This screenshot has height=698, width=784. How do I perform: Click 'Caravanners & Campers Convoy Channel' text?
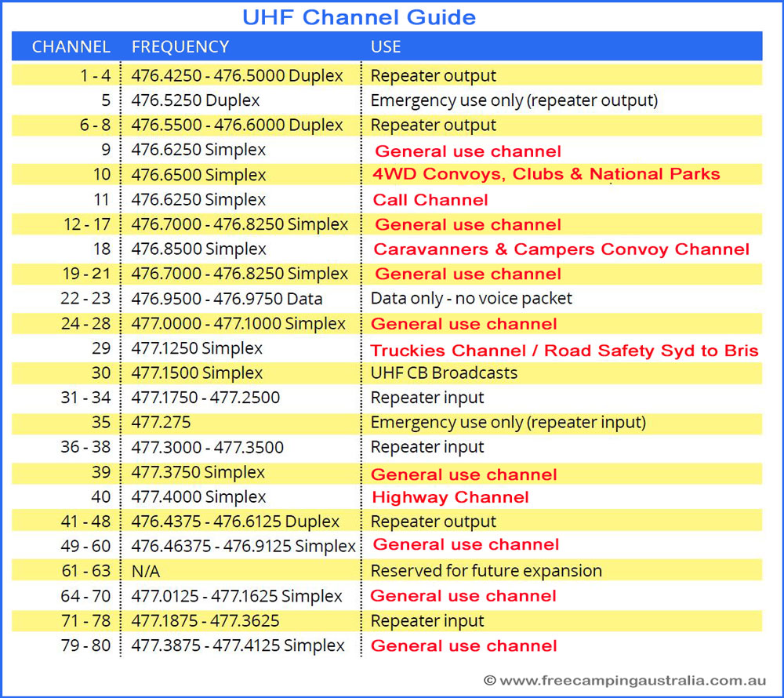point(561,249)
